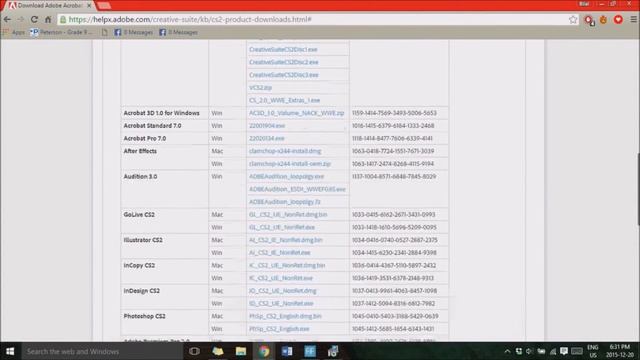The height and width of the screenshot is (360, 640).
Task: Download the VCS2.zip file
Action: [260, 87]
